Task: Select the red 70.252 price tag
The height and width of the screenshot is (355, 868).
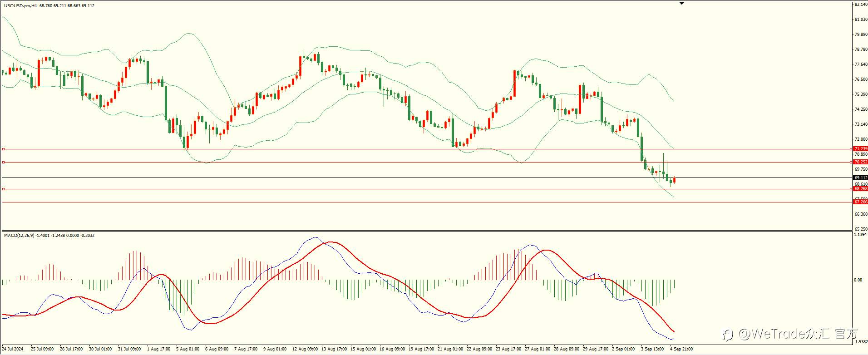Action: coord(860,162)
